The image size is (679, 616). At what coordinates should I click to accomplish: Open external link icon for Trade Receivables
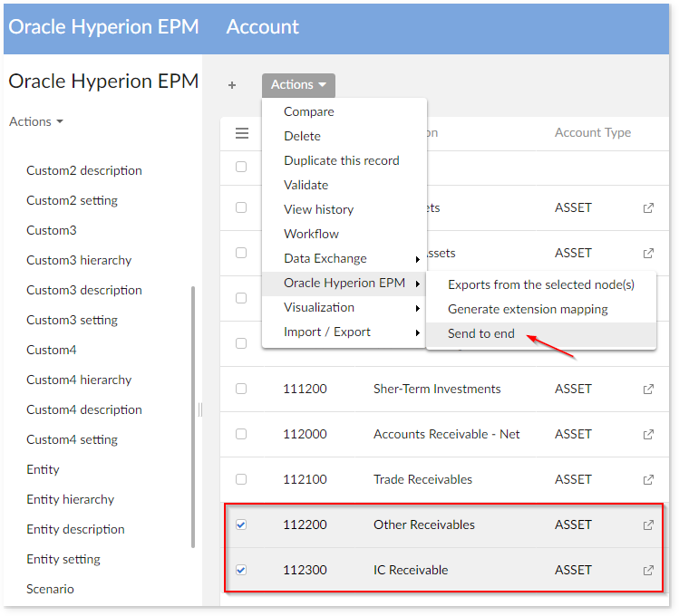(x=648, y=479)
